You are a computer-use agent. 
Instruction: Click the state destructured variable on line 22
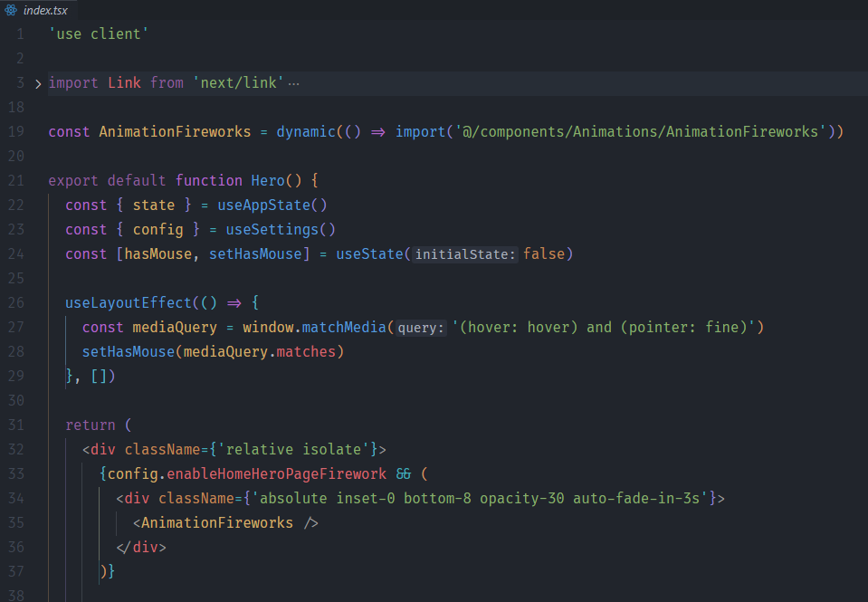click(x=154, y=205)
